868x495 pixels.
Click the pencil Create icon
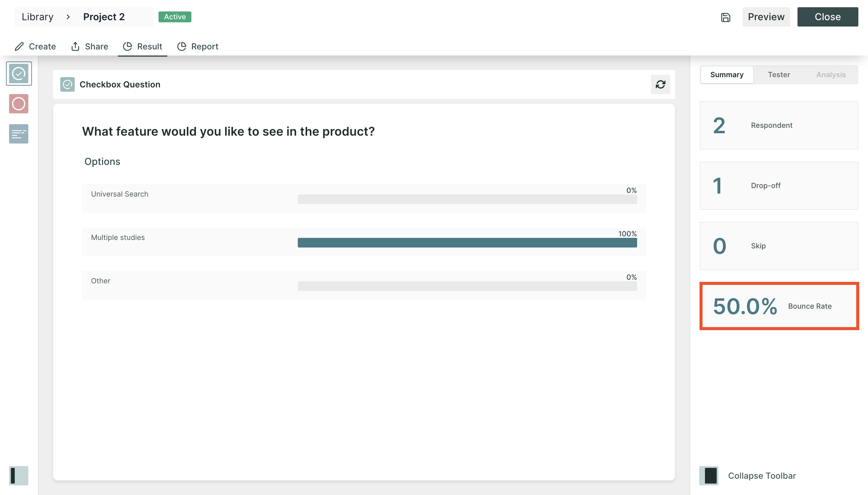click(19, 46)
